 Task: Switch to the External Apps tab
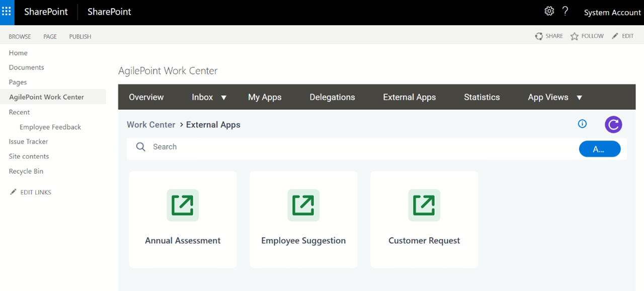[410, 97]
